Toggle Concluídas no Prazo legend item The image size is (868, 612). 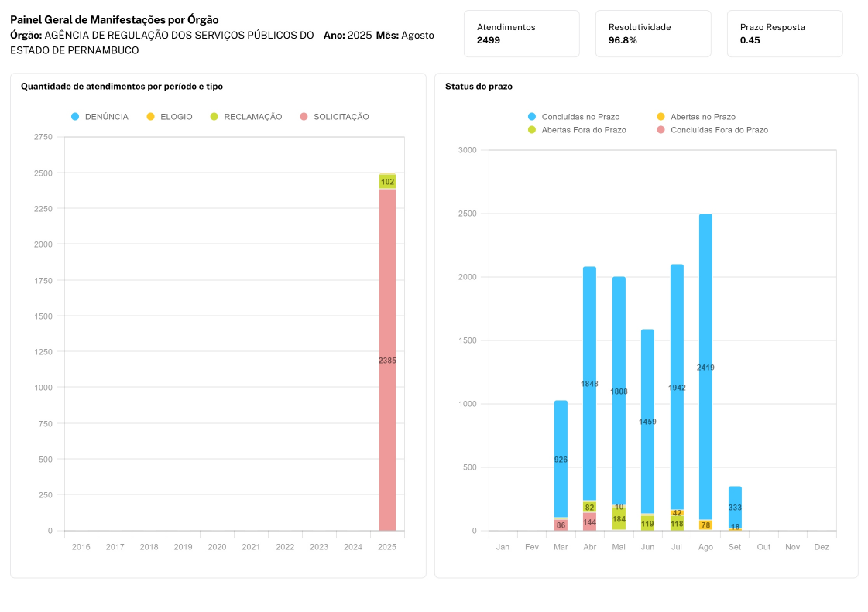coord(573,116)
